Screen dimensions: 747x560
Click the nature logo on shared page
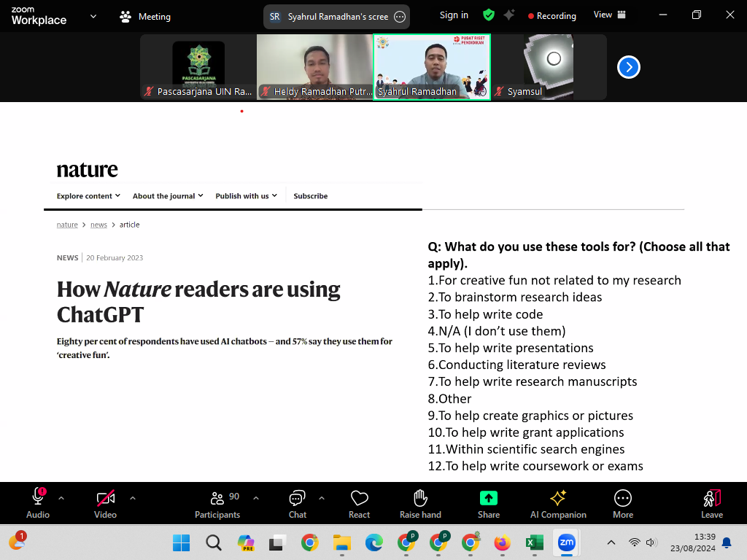click(x=88, y=170)
